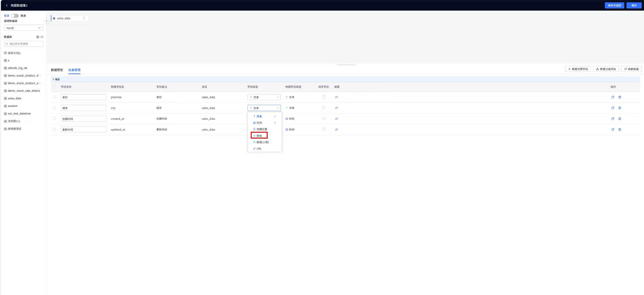Delete the 省份 field

620,97
